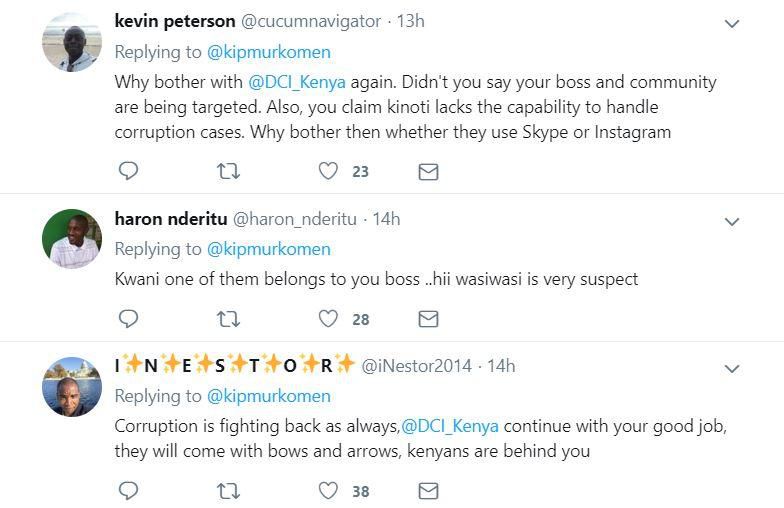
Task: Like haron nderitu's tweet with 28 likes
Action: coord(328,319)
